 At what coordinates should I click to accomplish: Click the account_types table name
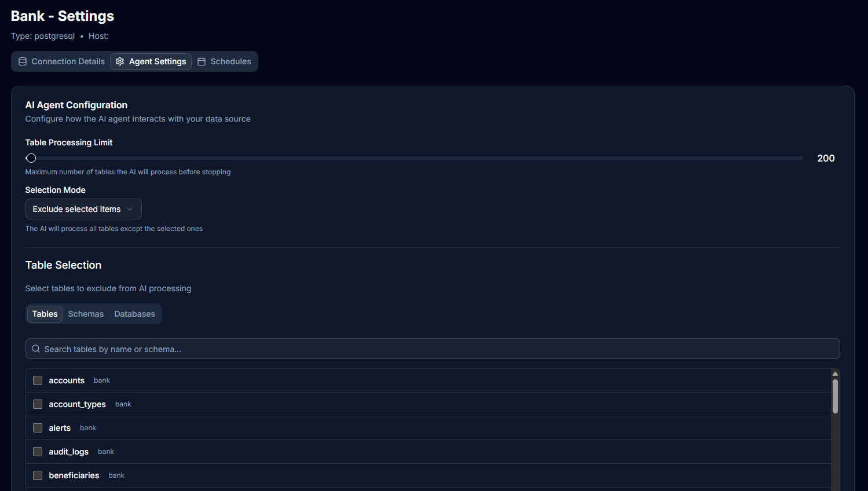pyautogui.click(x=77, y=404)
